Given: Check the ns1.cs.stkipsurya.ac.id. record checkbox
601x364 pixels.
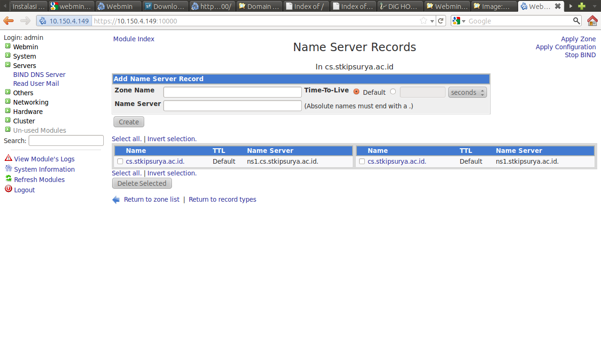Looking at the screenshot, I should click(120, 161).
